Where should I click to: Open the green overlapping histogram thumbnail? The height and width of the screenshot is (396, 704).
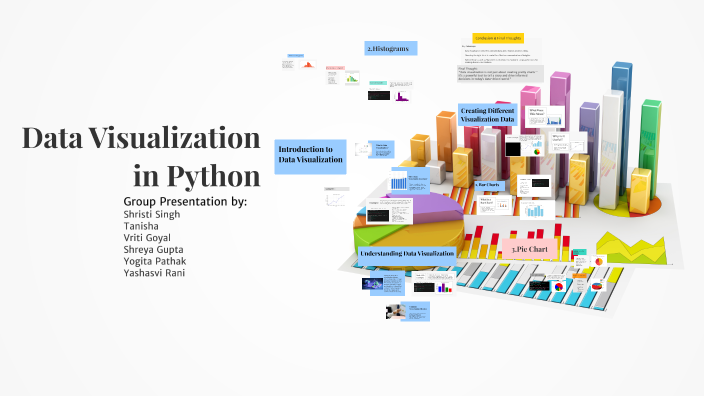click(352, 78)
